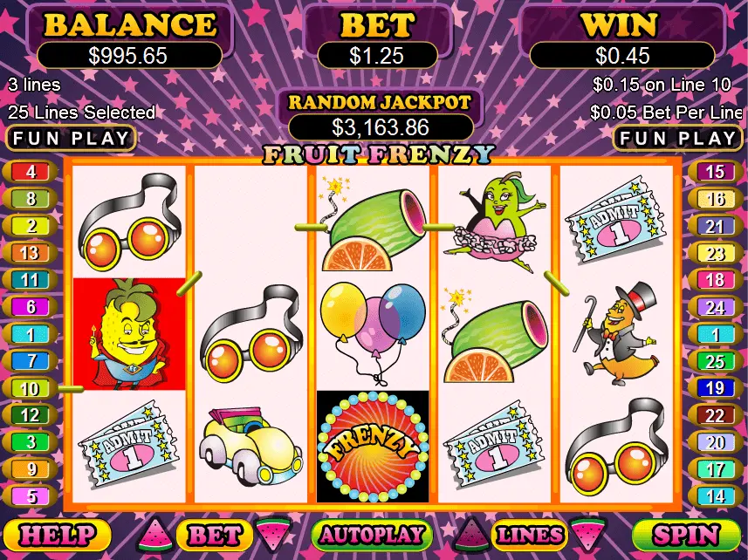Spin the reels
This screenshot has height=560, width=748.
pos(686,535)
